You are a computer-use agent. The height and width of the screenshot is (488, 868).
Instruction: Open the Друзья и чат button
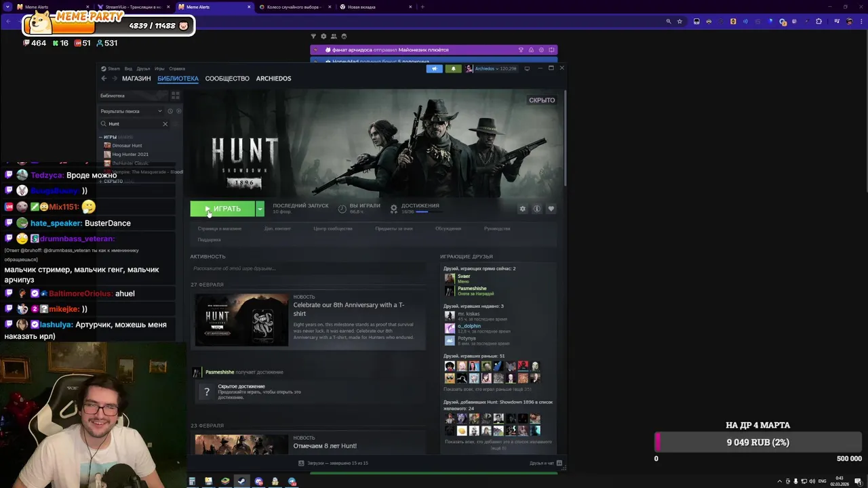coord(546,463)
